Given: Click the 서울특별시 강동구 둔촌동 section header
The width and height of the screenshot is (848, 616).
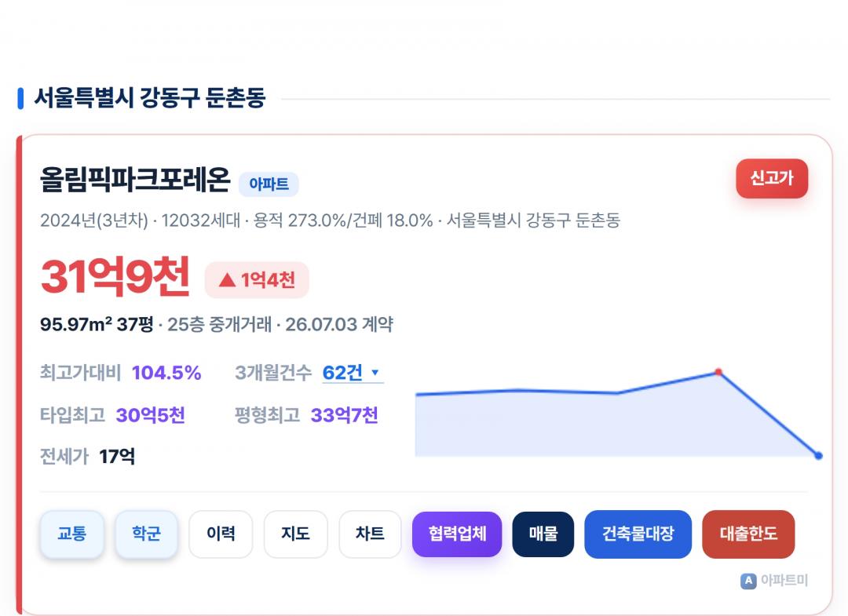Looking at the screenshot, I should coord(150,98).
